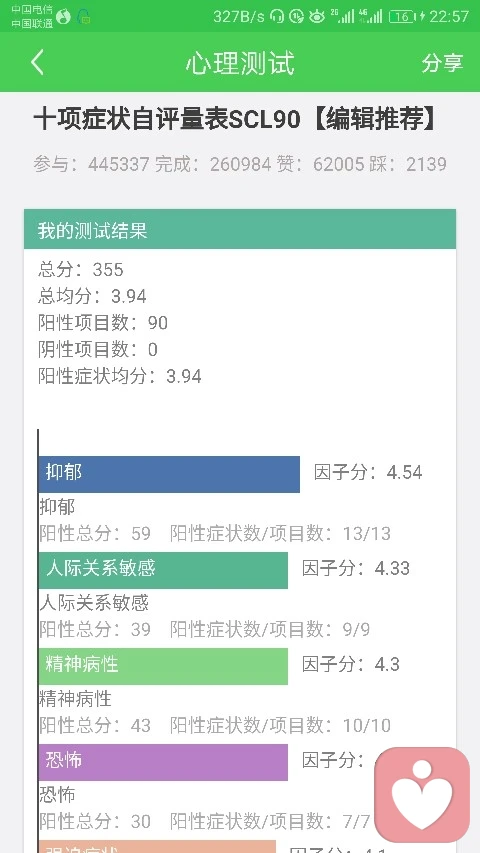Viewport: 480px width, 853px height.
Task: Select the purple 恐怖 factor bar
Action: pyautogui.click(x=163, y=762)
